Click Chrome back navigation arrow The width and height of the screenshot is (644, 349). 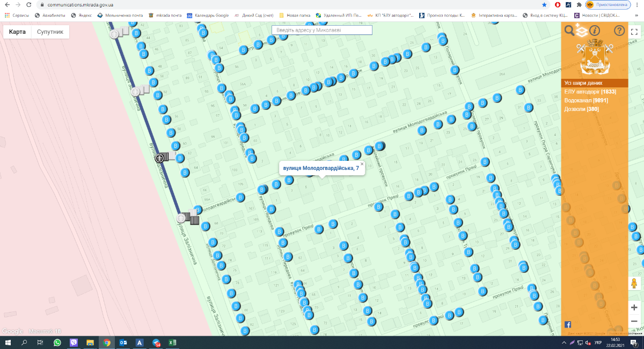pos(7,4)
